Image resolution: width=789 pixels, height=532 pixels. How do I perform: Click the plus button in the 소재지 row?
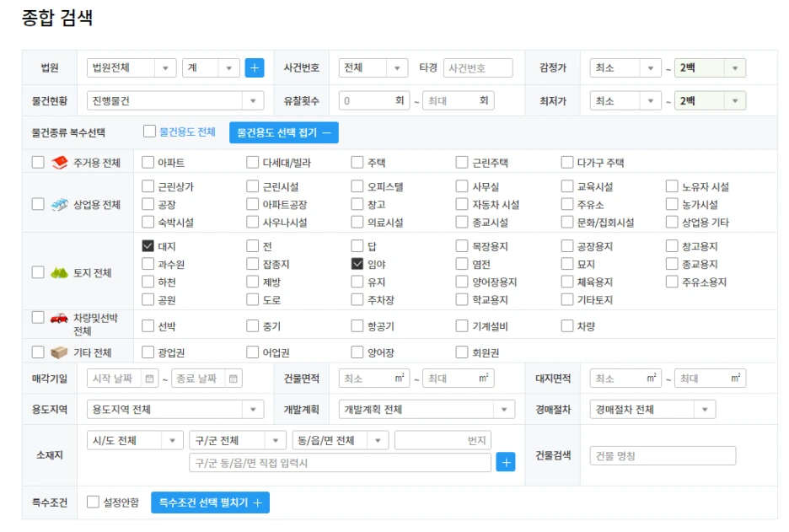[x=505, y=462]
